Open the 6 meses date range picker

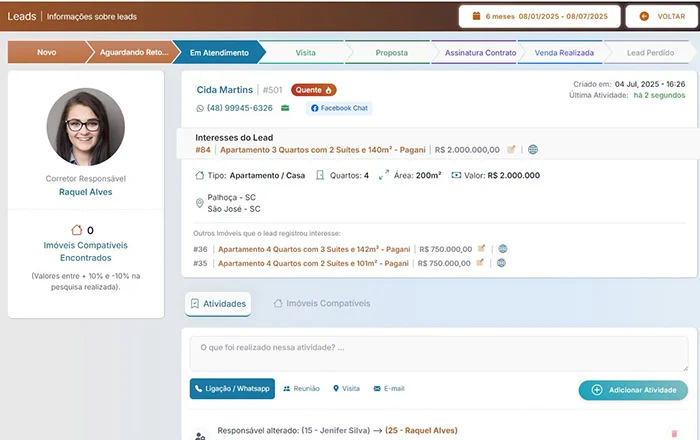539,17
